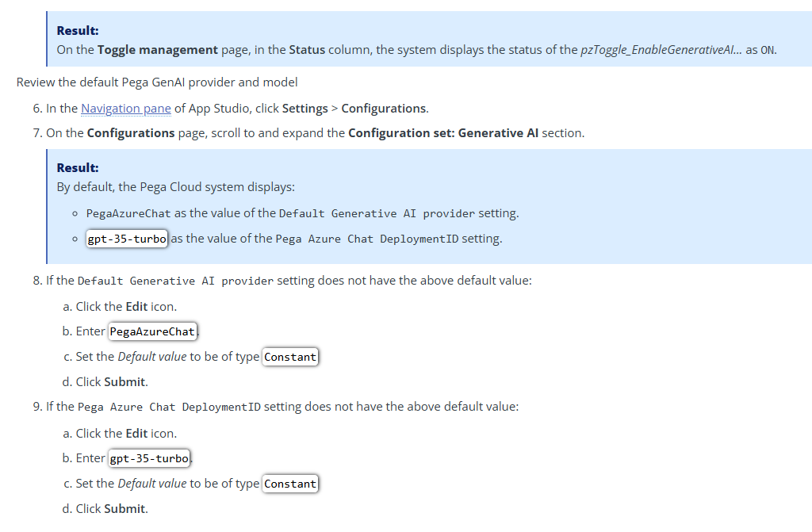
Task: Click bold 'Edit' word in step 9a
Action: [136, 433]
